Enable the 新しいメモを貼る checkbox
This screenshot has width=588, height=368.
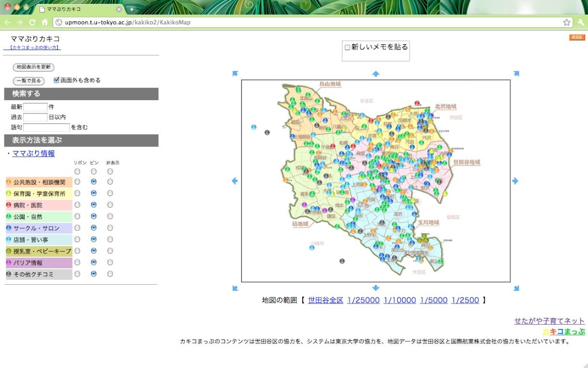(347, 47)
